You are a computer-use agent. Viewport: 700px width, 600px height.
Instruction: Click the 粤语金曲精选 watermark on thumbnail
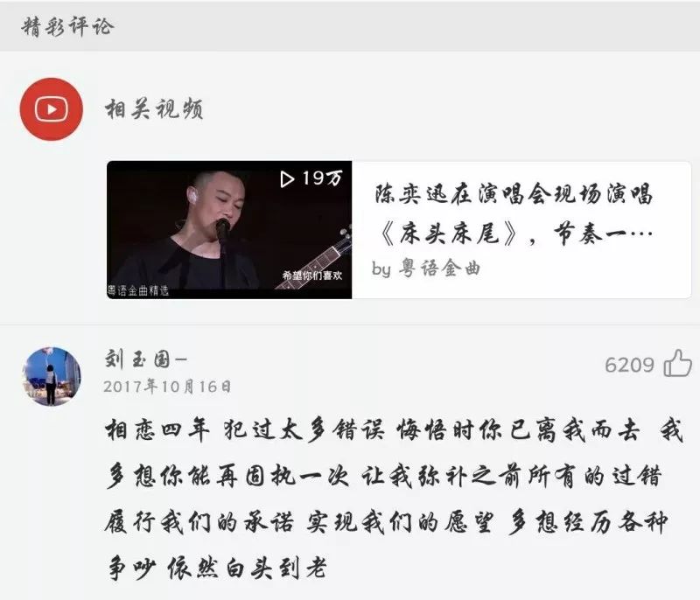pyautogui.click(x=138, y=291)
